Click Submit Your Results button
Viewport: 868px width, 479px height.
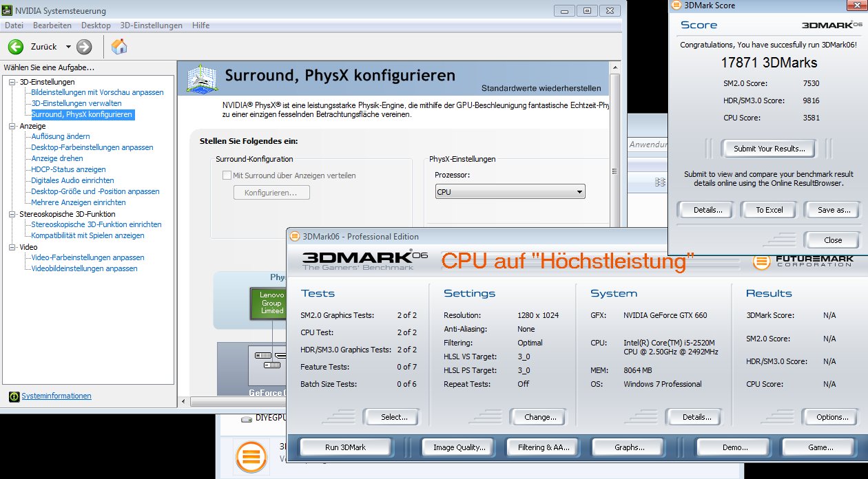[769, 149]
